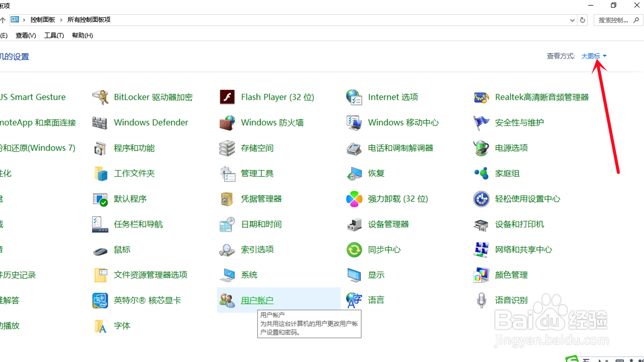Open the 工作文件夹 icon

100,173
